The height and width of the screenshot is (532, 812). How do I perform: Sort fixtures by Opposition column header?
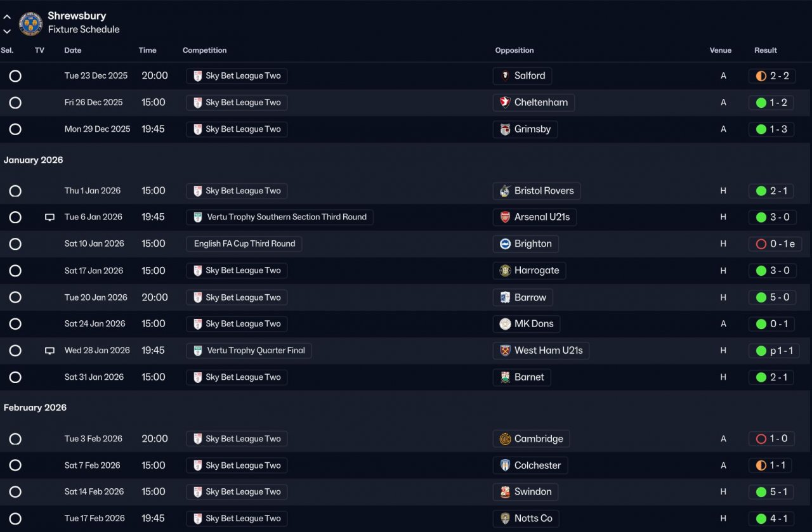click(x=514, y=50)
